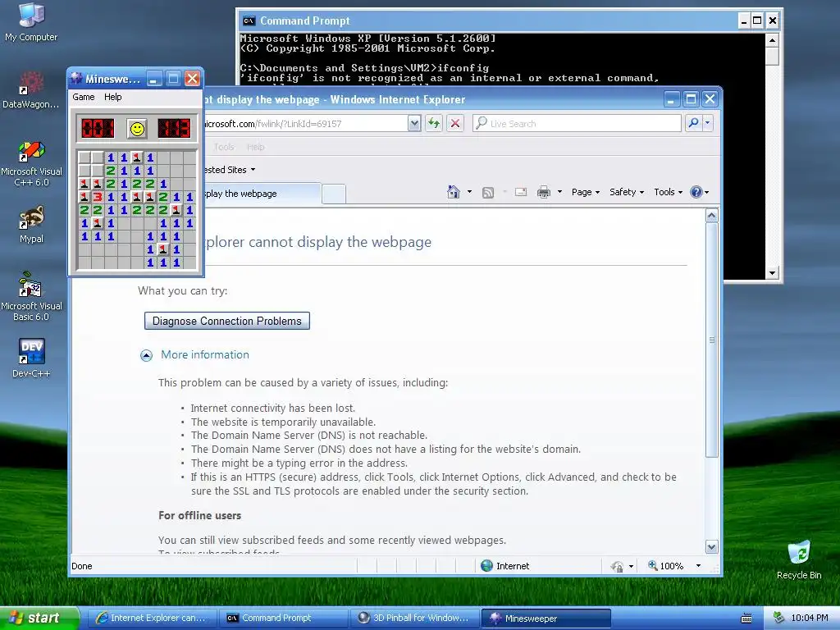Viewport: 840px width, 630px height.
Task: Click the tray icon beside the clock
Action: tap(779, 618)
